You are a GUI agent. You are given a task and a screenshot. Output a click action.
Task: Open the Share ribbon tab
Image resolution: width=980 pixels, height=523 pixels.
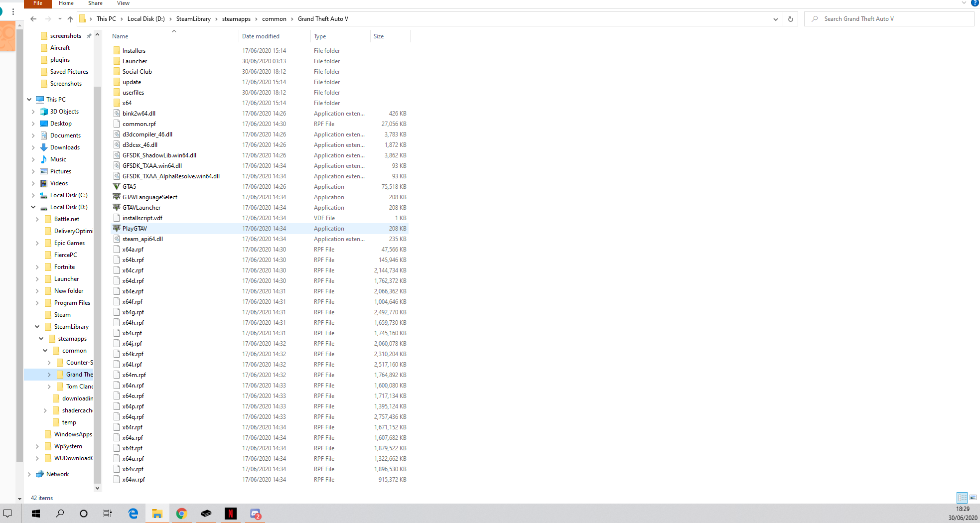coord(95,3)
